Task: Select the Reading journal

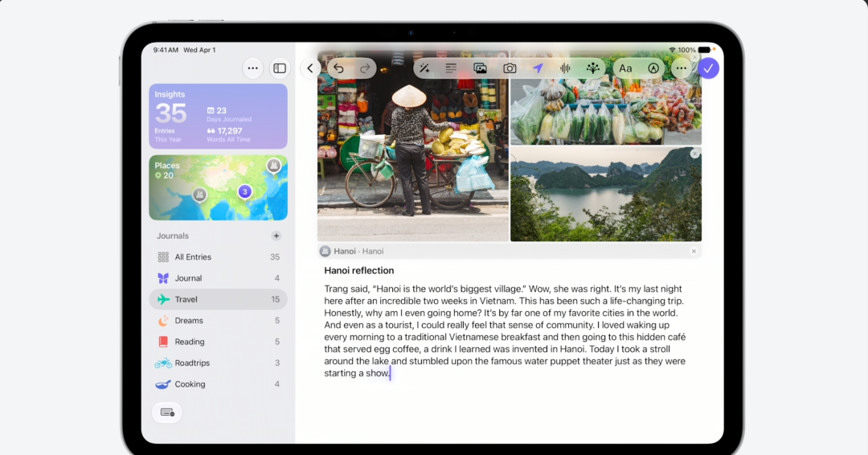Action: [x=218, y=342]
